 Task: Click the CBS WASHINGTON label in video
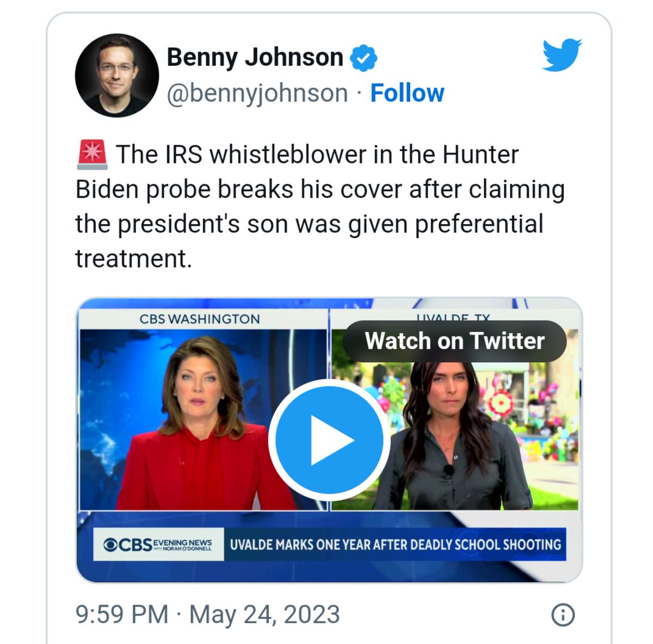click(x=200, y=319)
